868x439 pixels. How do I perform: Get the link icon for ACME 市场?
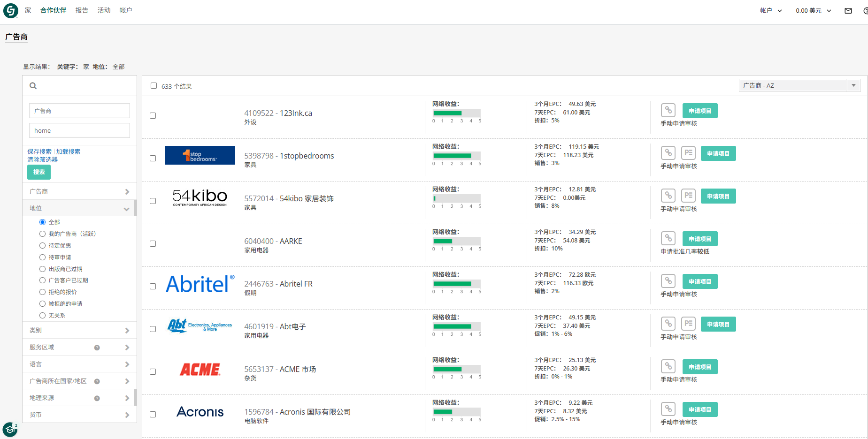tap(668, 367)
